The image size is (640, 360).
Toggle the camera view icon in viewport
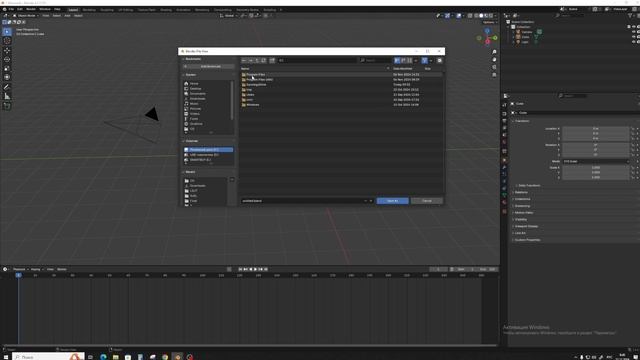pos(494,67)
